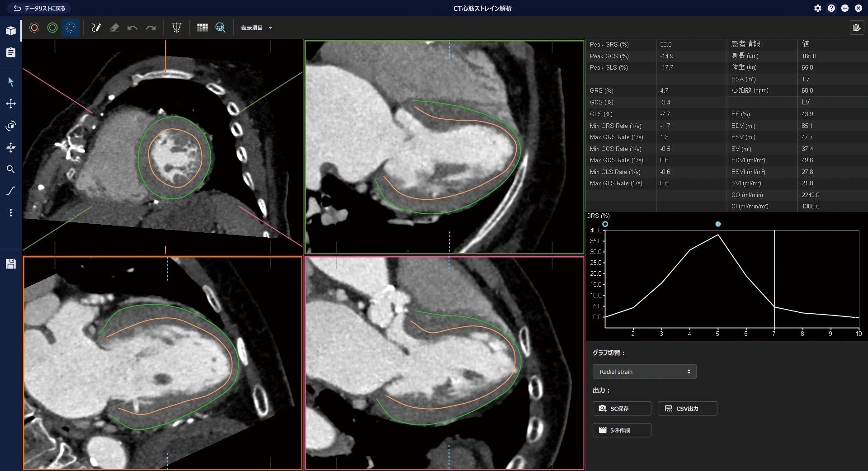This screenshot has width=868, height=471.
Task: Select the green epicardial contour tool
Action: pos(52,28)
